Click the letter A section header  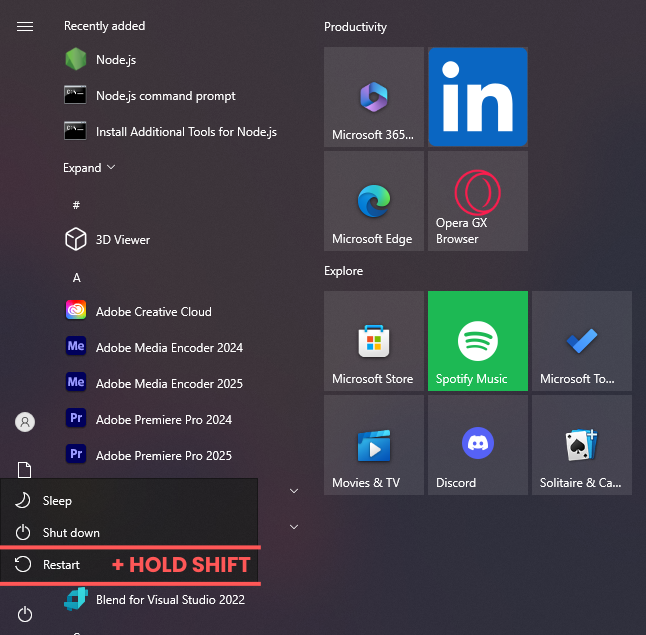click(77, 277)
